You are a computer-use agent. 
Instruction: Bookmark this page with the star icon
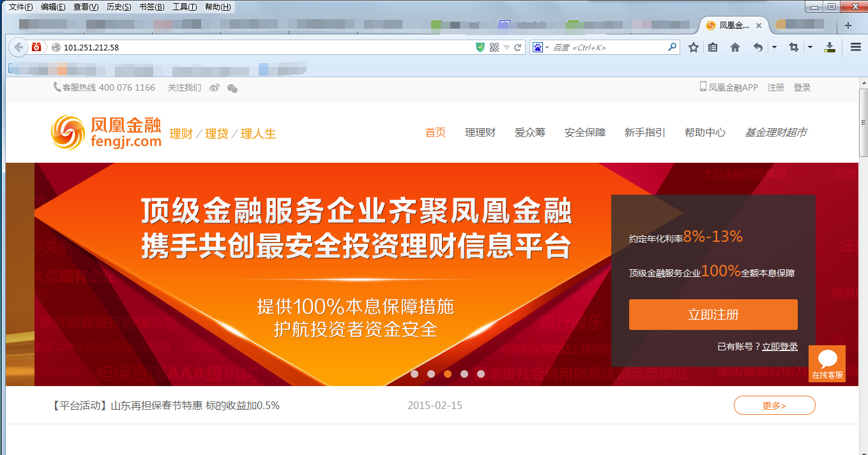694,47
